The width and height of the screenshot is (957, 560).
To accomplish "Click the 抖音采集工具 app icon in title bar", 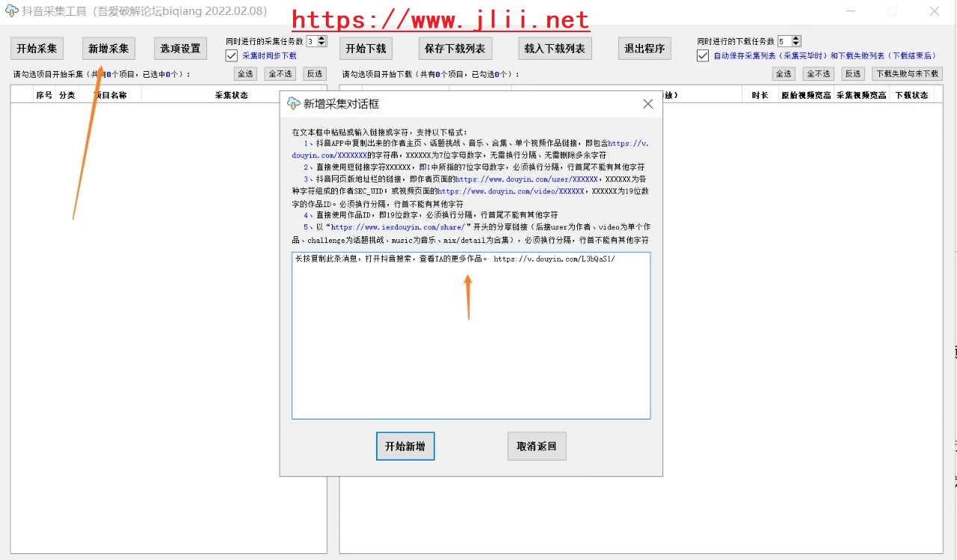I will pos(11,11).
